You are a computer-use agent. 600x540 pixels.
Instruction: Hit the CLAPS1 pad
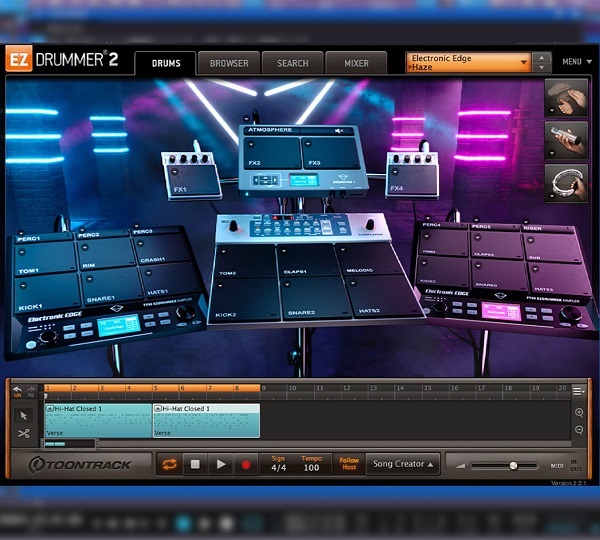click(308, 260)
